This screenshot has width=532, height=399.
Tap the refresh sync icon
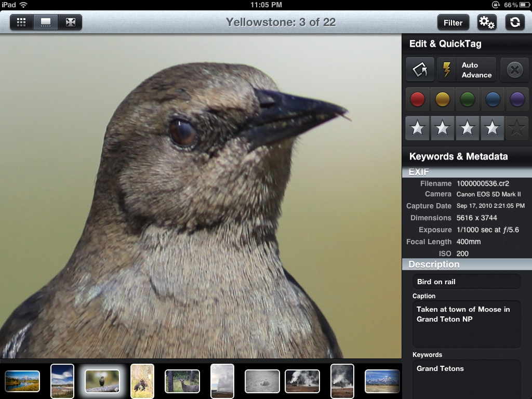[x=515, y=22]
